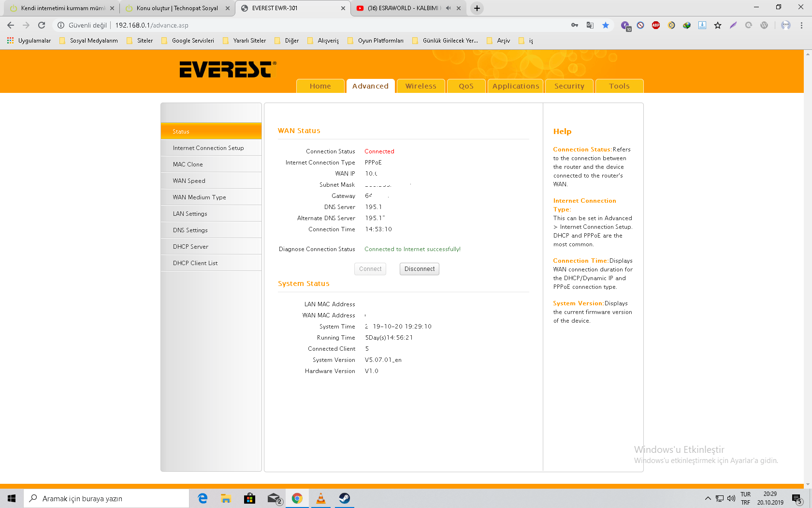The height and width of the screenshot is (508, 812).
Task: Open the Google Translate icon in address bar
Action: 590,25
